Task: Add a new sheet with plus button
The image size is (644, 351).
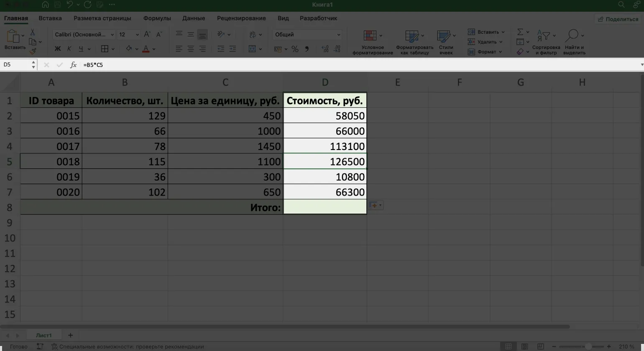Action: click(70, 335)
